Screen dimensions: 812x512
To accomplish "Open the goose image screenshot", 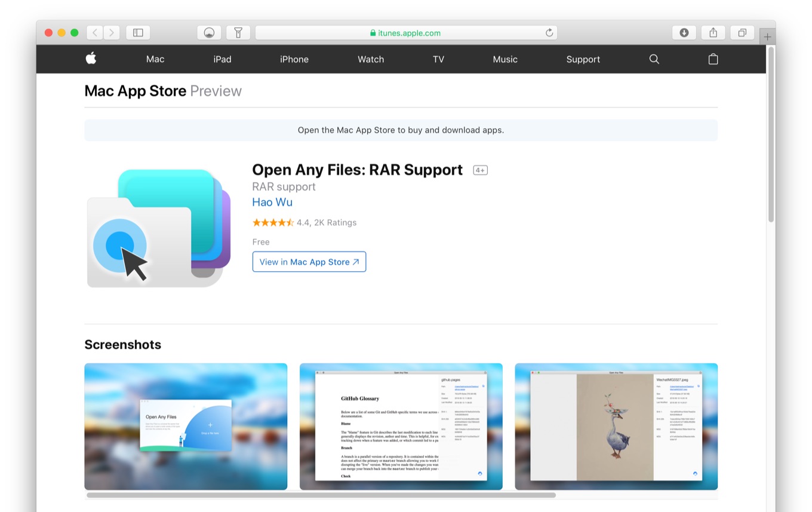I will (x=616, y=427).
